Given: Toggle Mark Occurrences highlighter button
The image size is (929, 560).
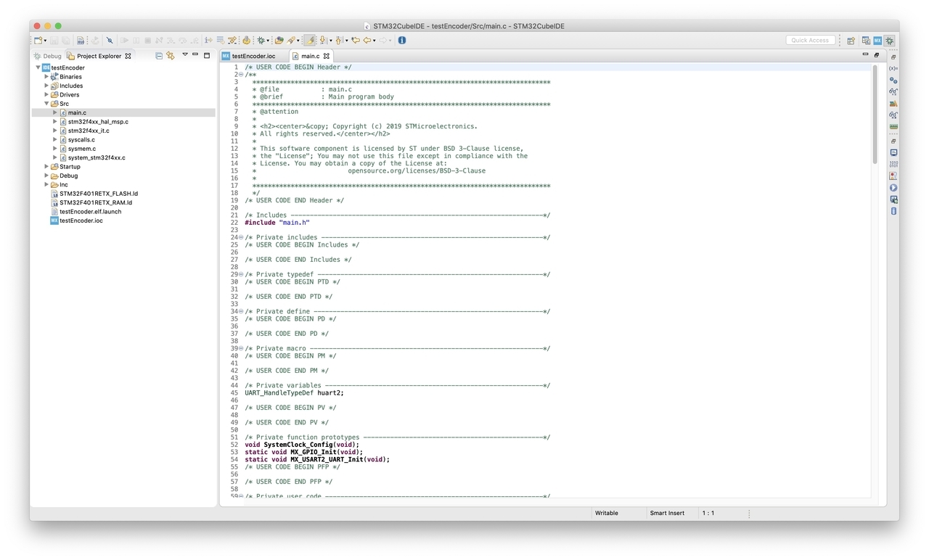Looking at the screenshot, I should (x=310, y=41).
